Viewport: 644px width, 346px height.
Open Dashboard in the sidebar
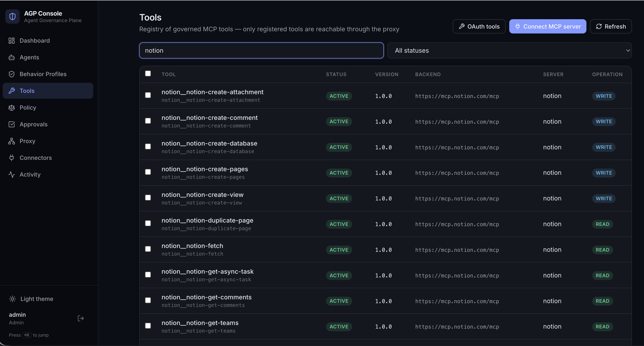pos(48,40)
